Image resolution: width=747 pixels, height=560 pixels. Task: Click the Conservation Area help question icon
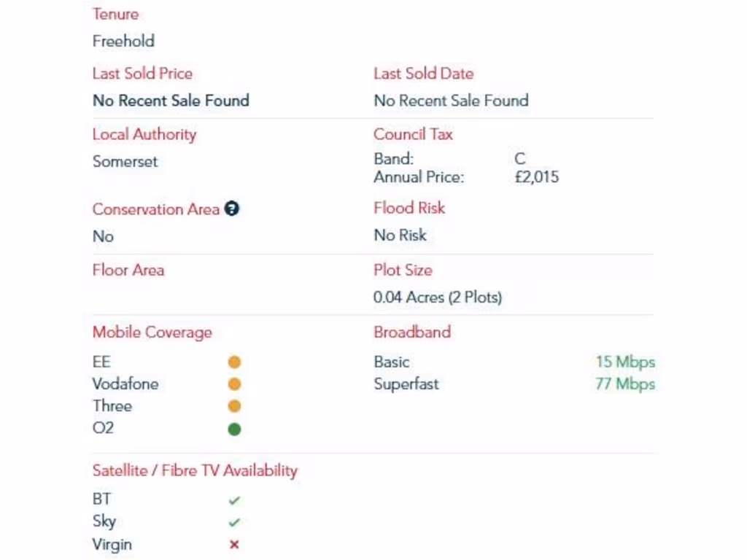coord(232,209)
